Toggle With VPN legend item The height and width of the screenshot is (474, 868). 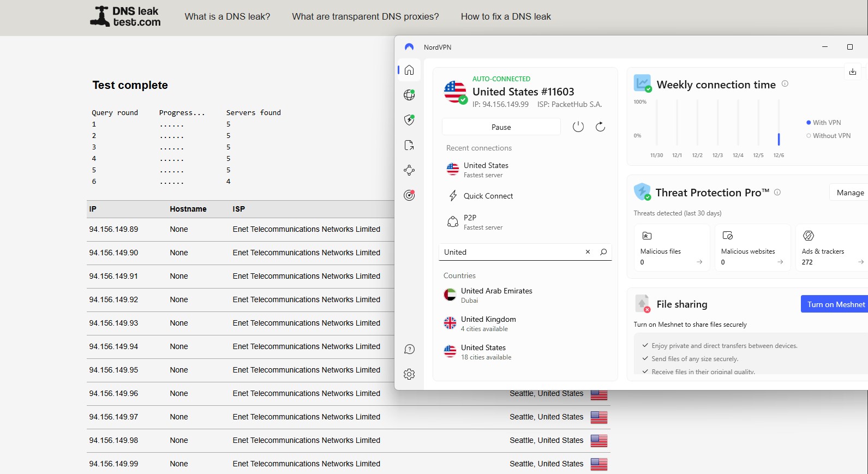coord(824,122)
